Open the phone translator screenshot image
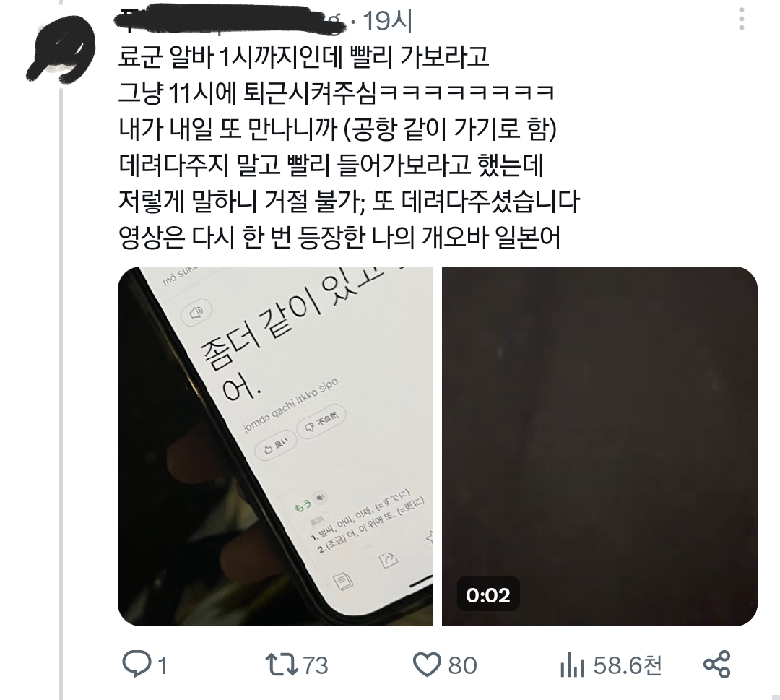 point(275,446)
